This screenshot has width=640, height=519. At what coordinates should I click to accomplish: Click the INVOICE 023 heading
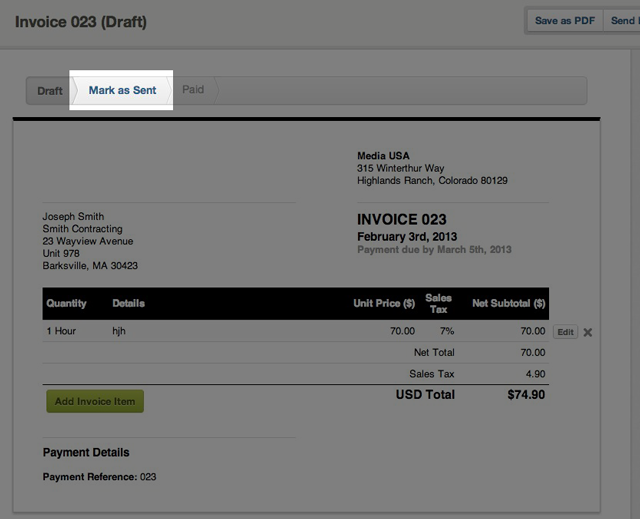(x=402, y=220)
